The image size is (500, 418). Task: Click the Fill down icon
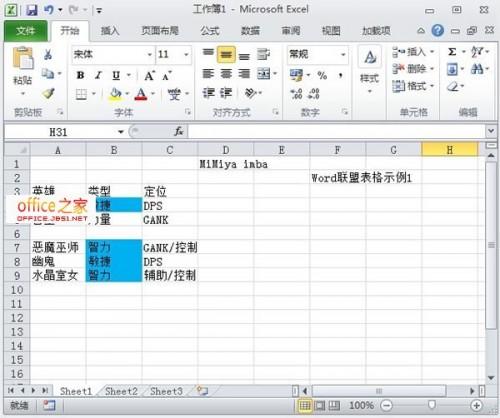coord(452,69)
